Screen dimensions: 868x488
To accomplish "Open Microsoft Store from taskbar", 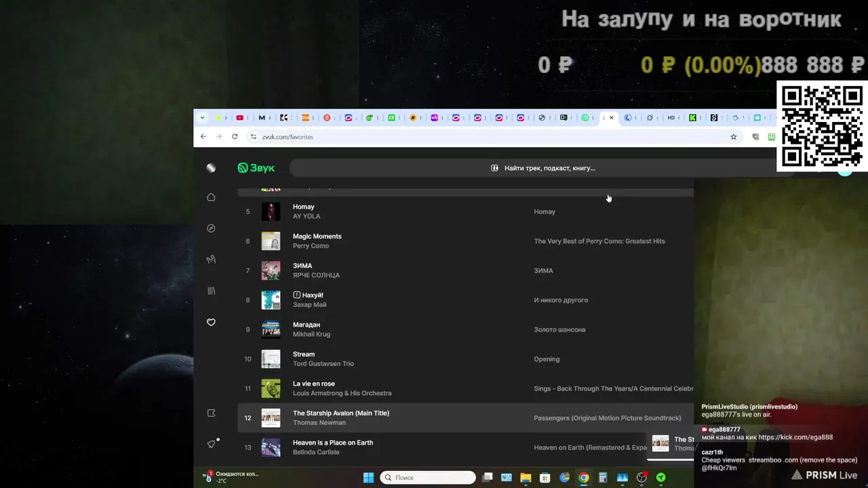I will coord(545,478).
